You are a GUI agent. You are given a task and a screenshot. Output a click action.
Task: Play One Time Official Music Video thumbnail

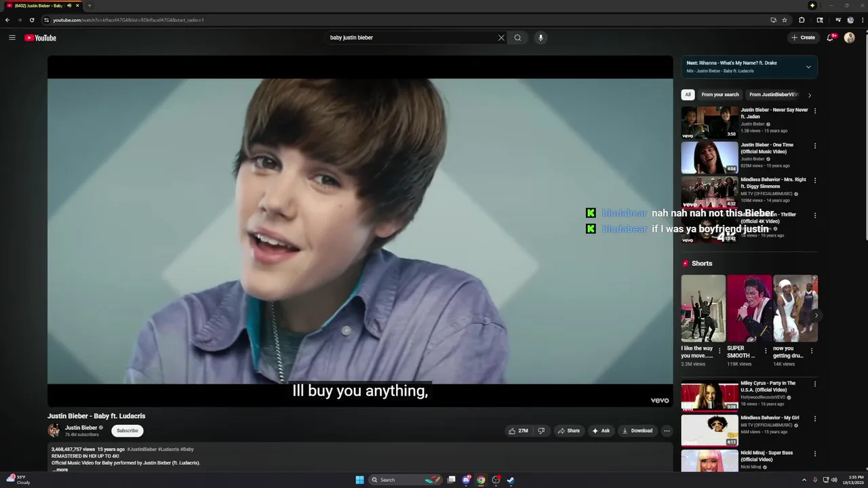point(709,157)
